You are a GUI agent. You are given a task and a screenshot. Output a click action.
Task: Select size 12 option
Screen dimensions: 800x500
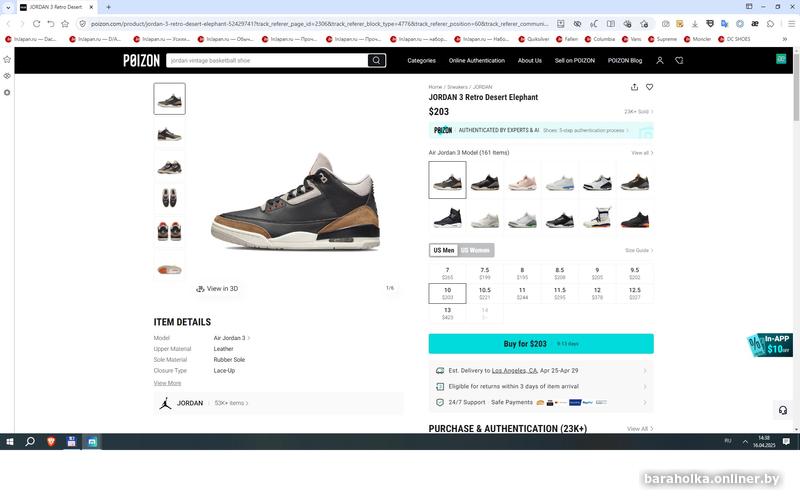[597, 293]
